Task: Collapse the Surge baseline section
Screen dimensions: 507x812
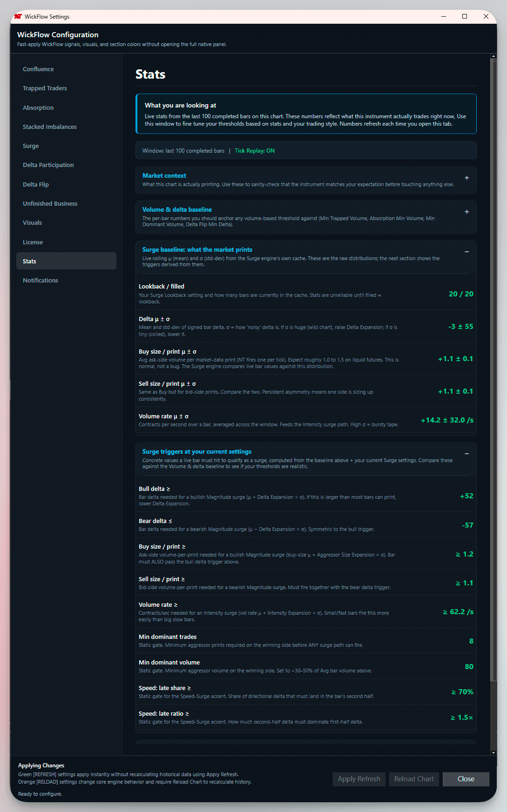Action: tap(466, 252)
